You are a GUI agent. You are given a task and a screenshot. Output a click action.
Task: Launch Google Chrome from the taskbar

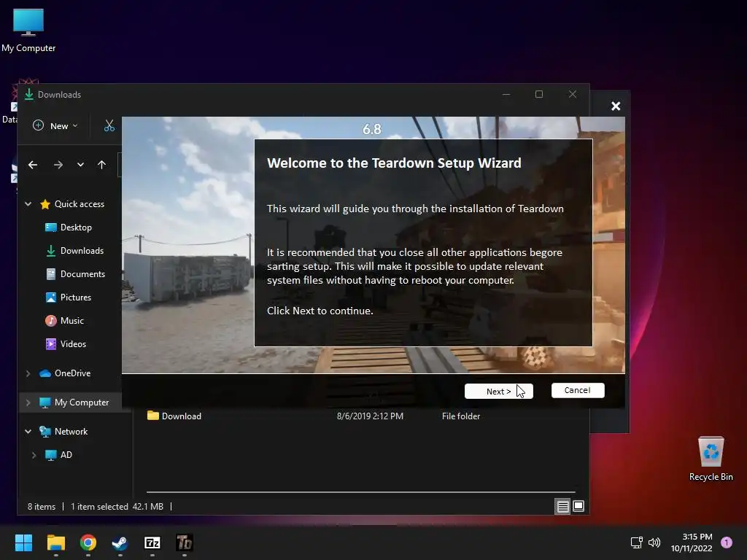[x=88, y=542]
